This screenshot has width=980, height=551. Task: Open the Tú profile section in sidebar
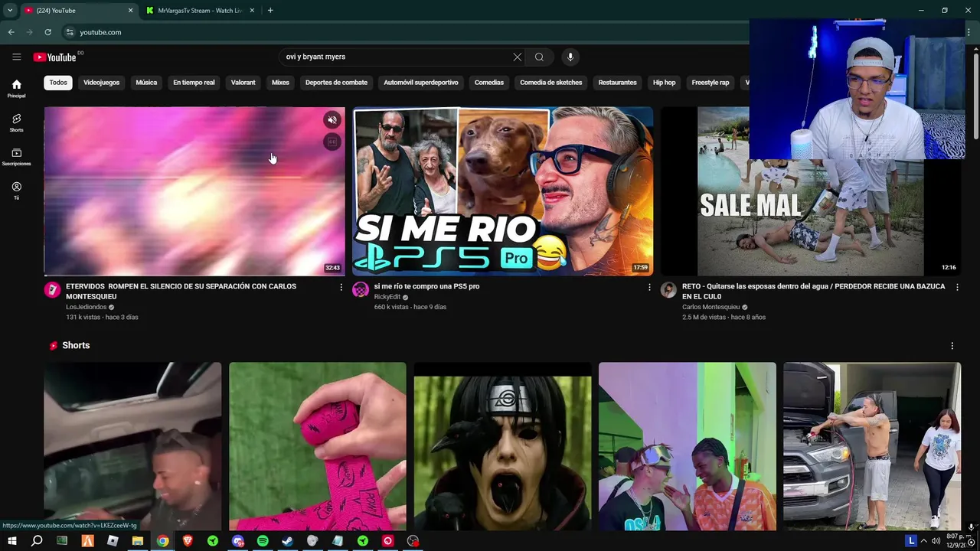[16, 191]
